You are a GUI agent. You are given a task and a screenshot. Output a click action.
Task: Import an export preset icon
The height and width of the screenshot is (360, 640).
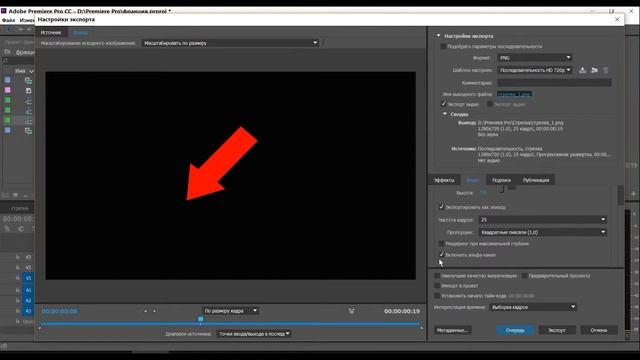[594, 70]
